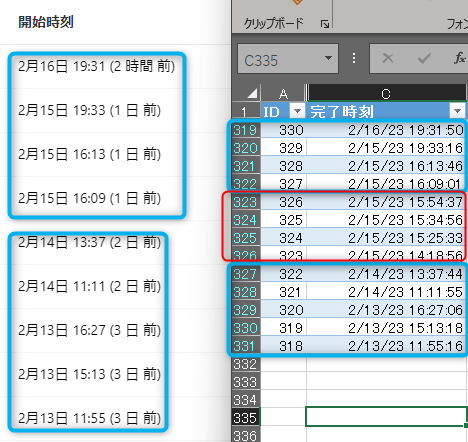The image size is (468, 442).
Task: Click formula bar cancel X icon
Action: (388, 58)
